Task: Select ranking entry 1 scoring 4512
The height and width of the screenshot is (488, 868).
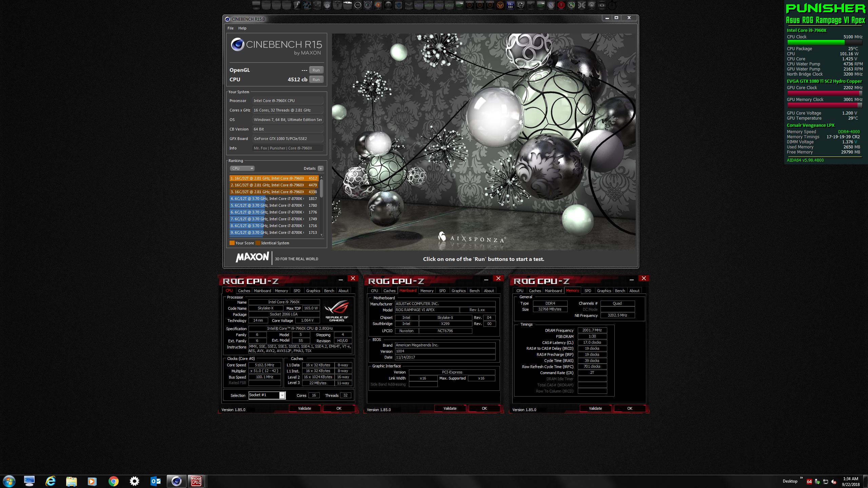Action: coord(274,178)
